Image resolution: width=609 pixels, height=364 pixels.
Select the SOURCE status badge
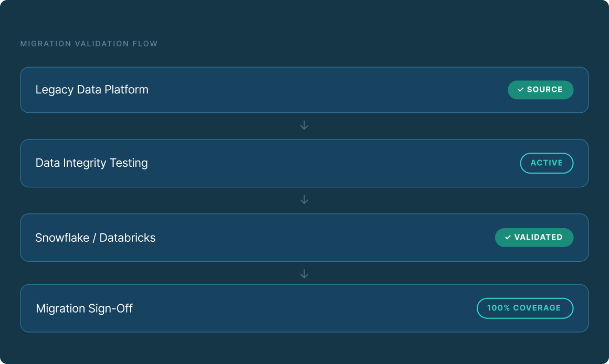[x=540, y=90]
